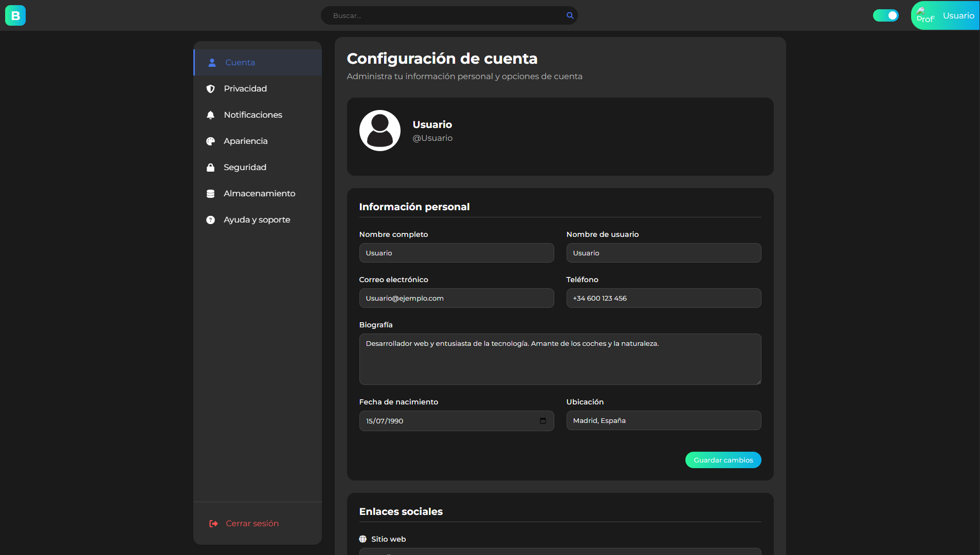Switch to the Privacidad section
The height and width of the screenshot is (555, 980).
coord(245,88)
